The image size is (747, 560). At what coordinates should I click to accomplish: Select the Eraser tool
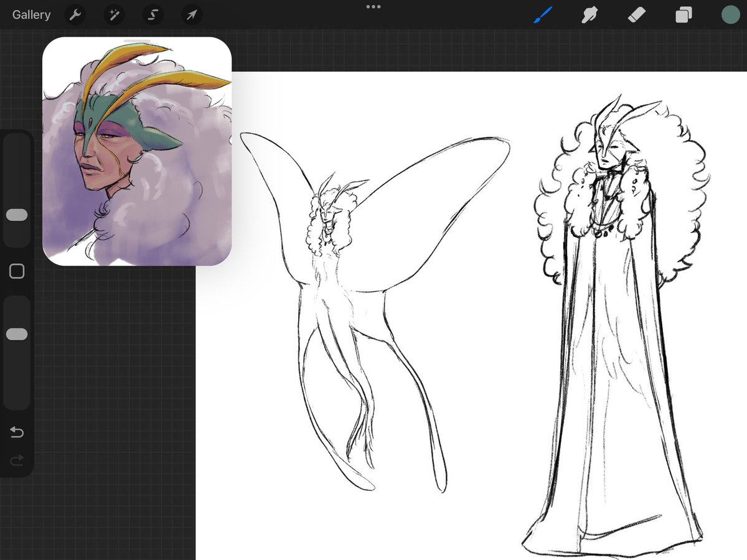(x=636, y=15)
